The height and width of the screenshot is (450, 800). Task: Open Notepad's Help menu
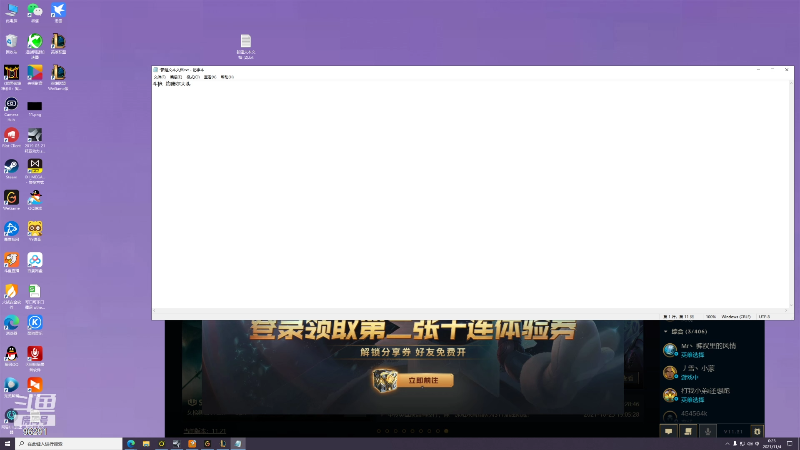pyautogui.click(x=227, y=77)
